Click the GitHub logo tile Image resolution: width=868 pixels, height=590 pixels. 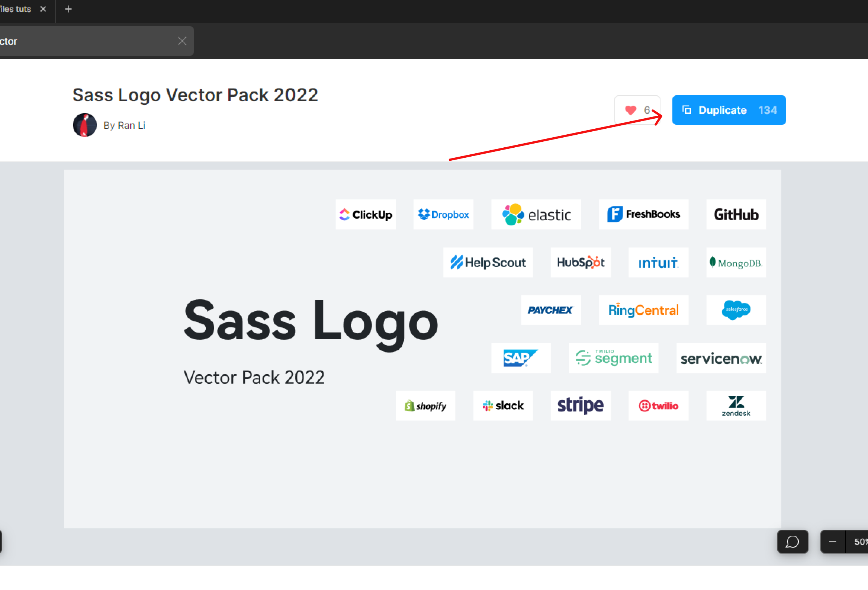736,215
